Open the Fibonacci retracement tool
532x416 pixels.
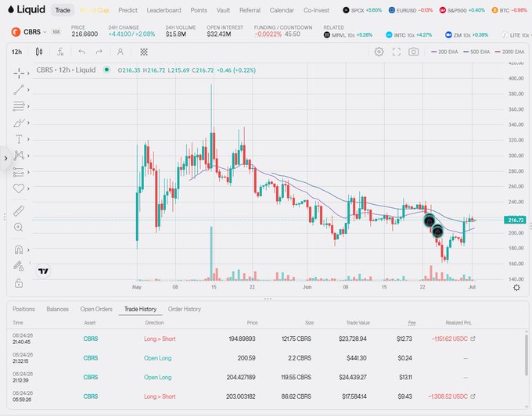point(19,106)
